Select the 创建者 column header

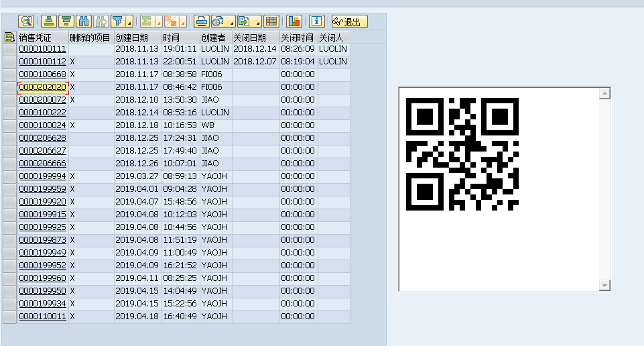click(x=215, y=37)
